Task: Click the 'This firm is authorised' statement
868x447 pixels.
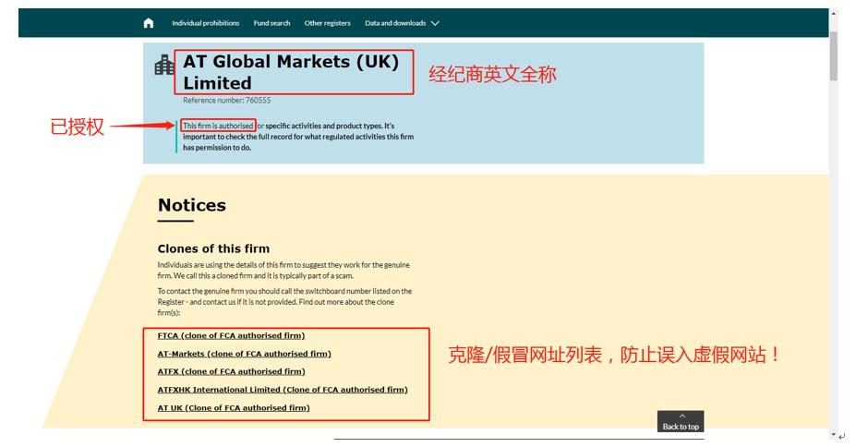Action: coord(218,126)
